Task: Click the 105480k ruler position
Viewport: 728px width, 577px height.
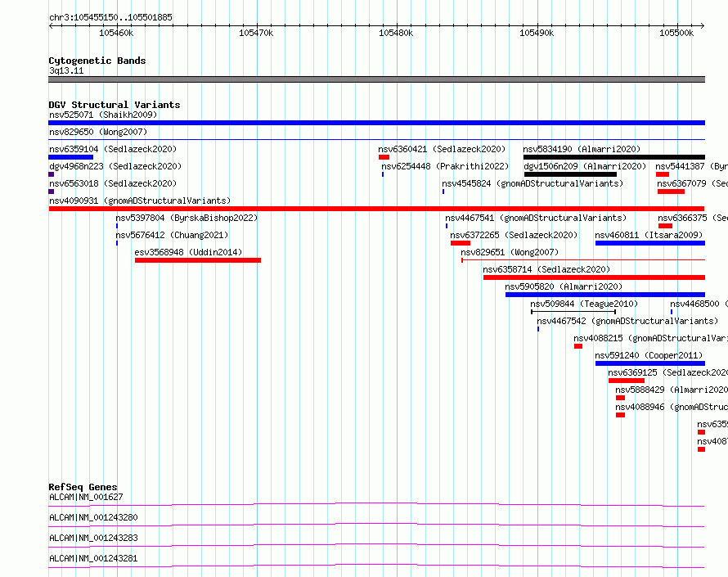Action: [396, 33]
